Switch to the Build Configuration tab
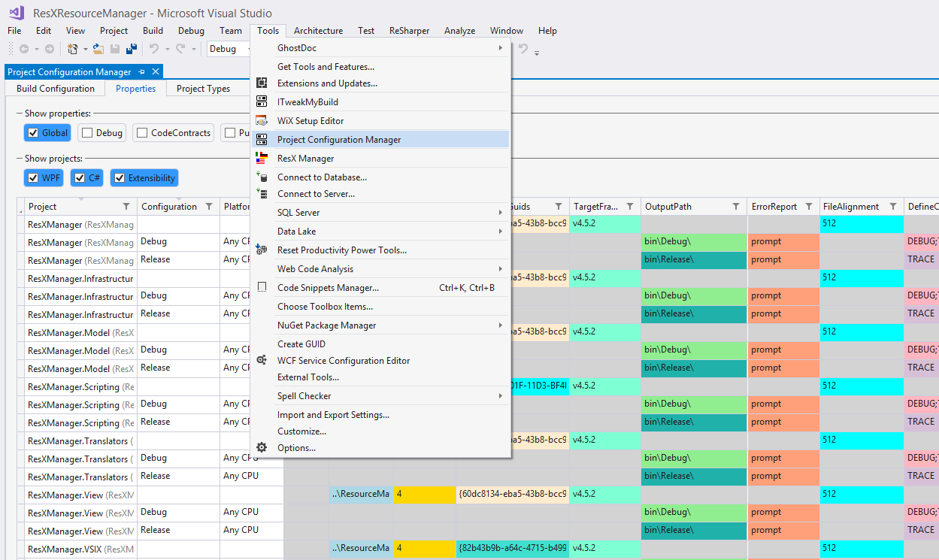Viewport: 939px width, 560px height. (x=56, y=89)
